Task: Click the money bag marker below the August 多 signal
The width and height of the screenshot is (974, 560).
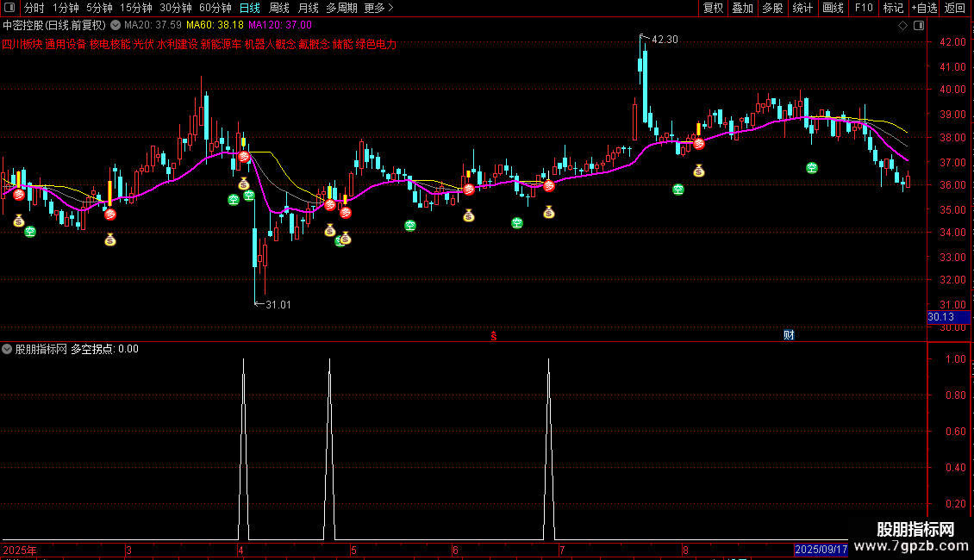Action: 699,171
